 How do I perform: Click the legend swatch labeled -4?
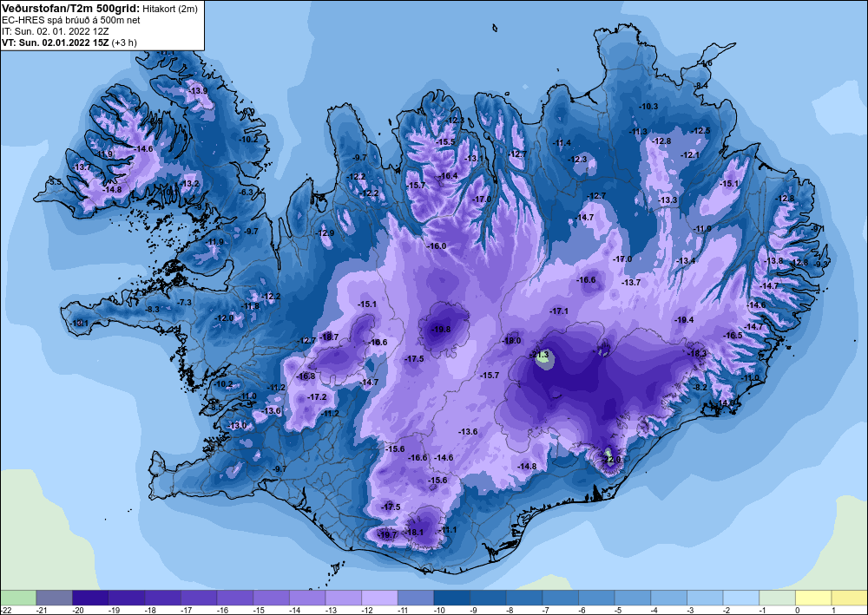[668, 598]
